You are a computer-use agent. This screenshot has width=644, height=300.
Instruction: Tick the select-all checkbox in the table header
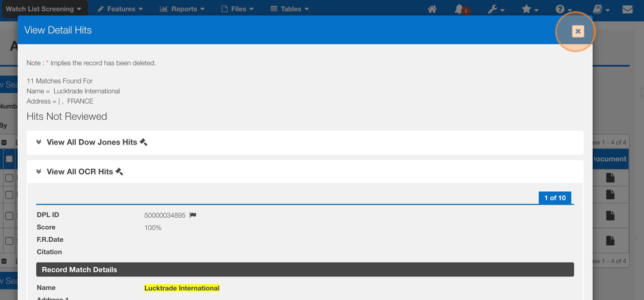point(9,159)
